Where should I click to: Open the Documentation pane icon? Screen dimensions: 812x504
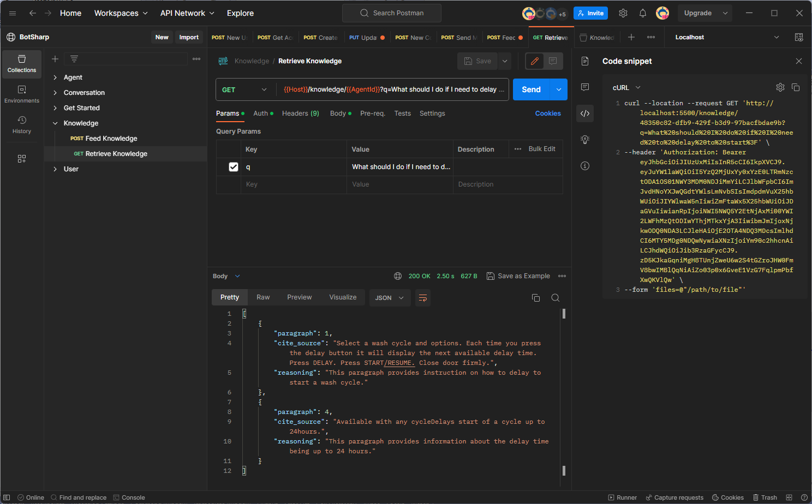(585, 61)
